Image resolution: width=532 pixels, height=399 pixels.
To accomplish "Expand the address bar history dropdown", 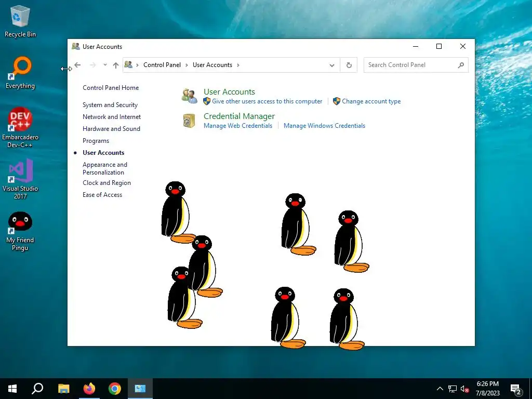I will 332,65.
